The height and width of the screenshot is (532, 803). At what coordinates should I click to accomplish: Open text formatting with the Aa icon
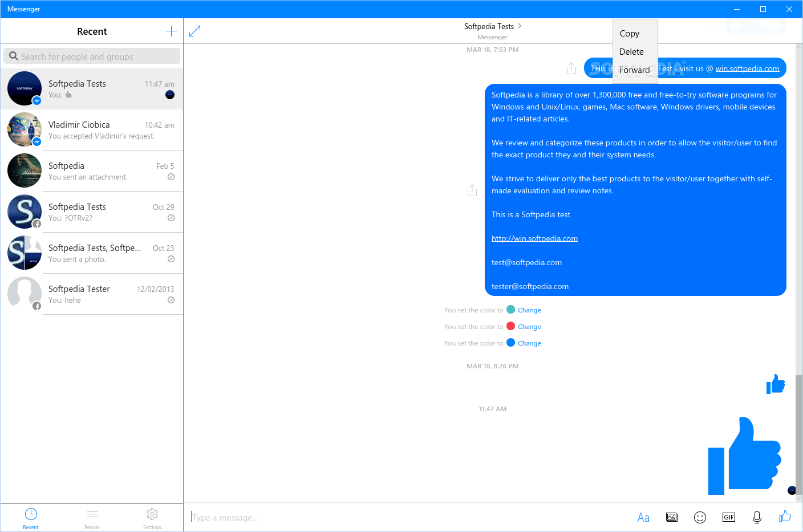643,517
